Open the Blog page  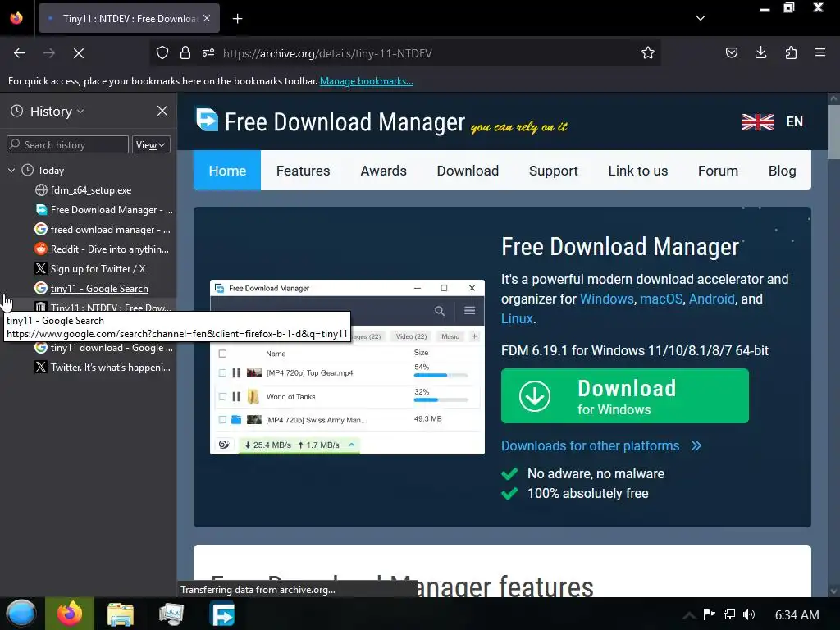[782, 171]
